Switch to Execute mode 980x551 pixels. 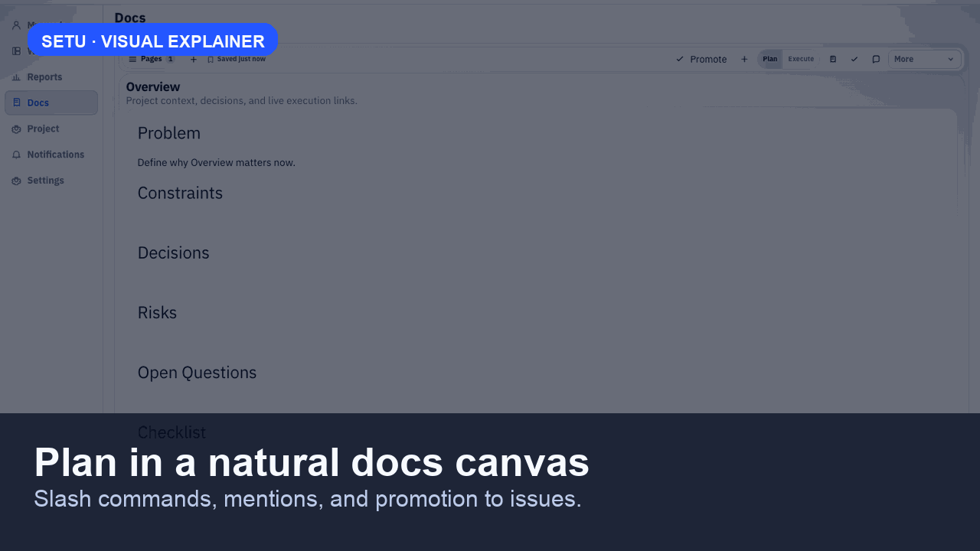[x=801, y=59]
